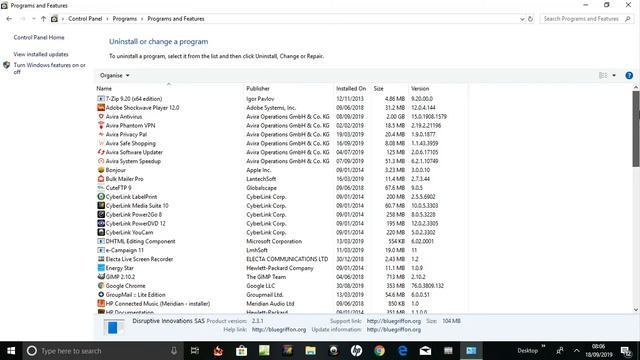Click the CyberLink LabelPrint icon

tap(101, 197)
